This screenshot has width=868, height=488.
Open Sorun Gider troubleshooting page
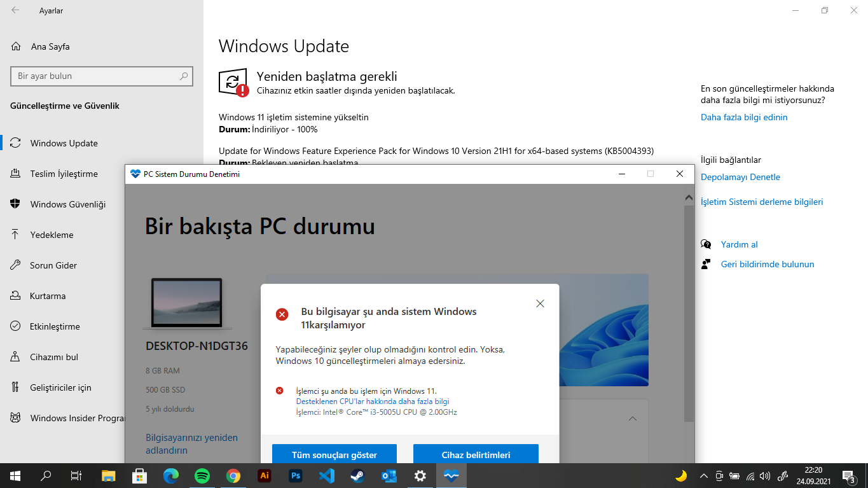click(x=53, y=265)
